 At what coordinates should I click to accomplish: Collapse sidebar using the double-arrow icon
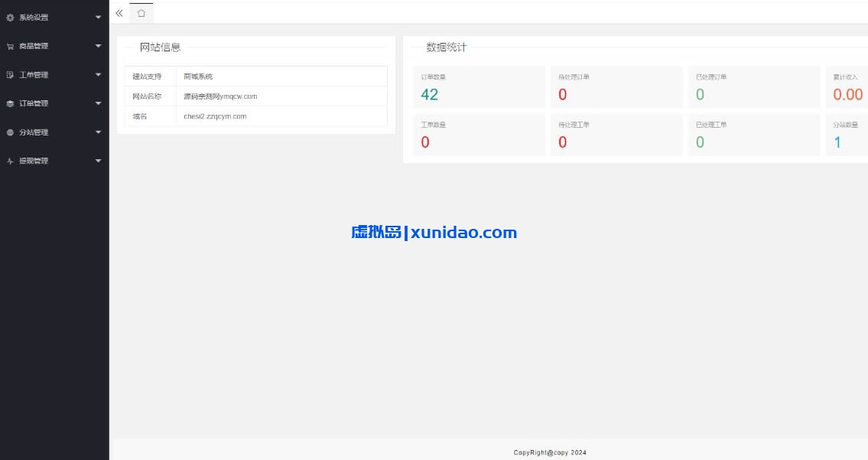[x=119, y=13]
